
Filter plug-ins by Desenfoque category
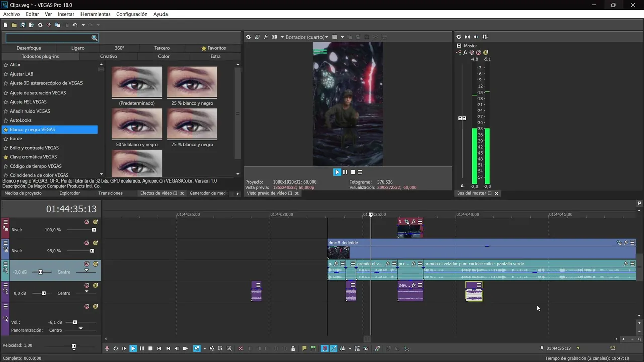coord(29,48)
